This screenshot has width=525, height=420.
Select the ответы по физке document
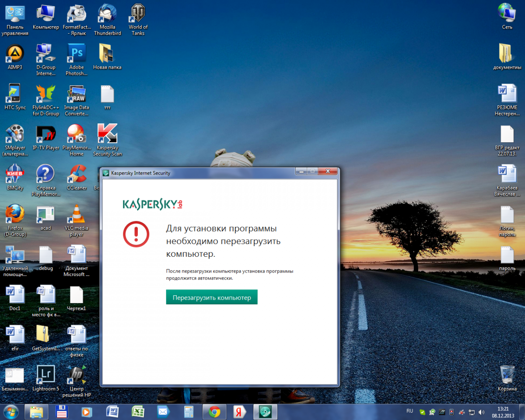coord(77,342)
